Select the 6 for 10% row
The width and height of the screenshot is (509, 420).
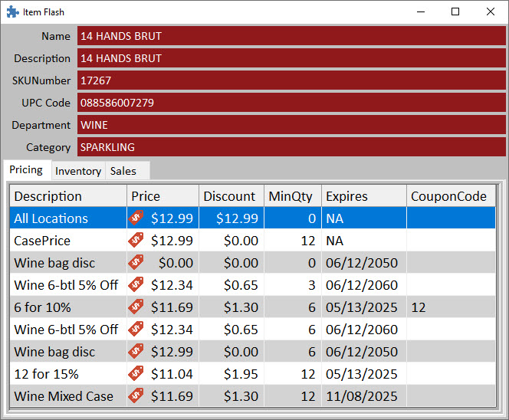tap(252, 307)
